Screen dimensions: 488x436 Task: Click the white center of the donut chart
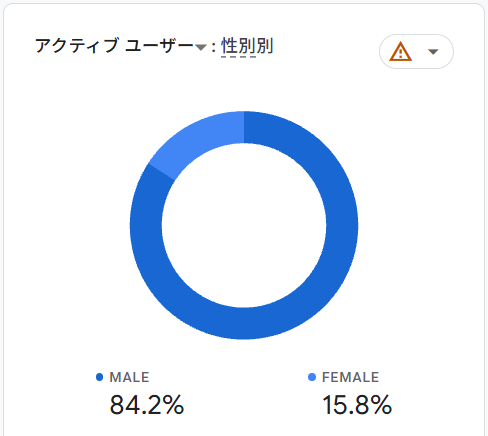click(x=244, y=225)
